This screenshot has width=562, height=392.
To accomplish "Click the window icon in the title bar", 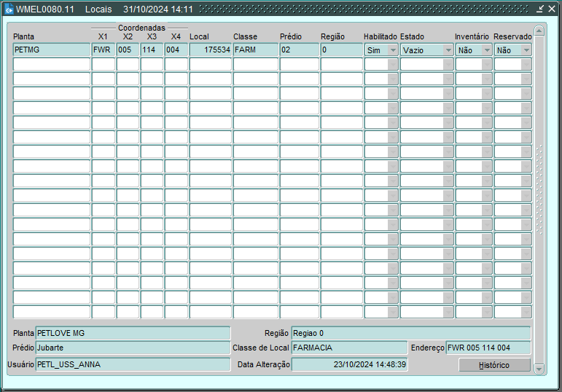I will [9, 9].
